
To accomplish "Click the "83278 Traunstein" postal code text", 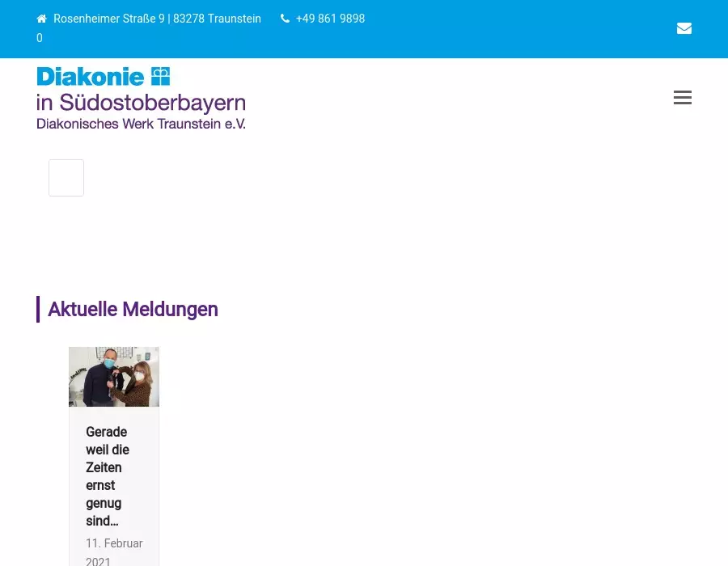I will pos(217,19).
